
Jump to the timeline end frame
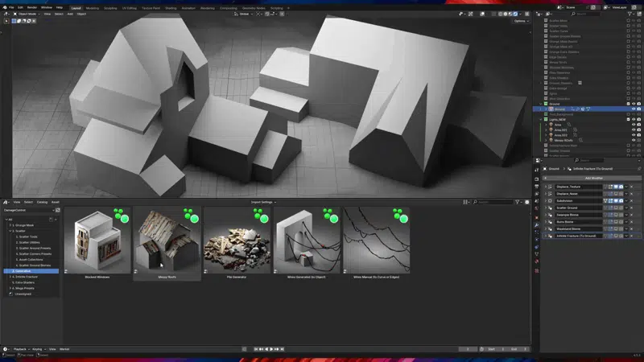[x=282, y=349]
